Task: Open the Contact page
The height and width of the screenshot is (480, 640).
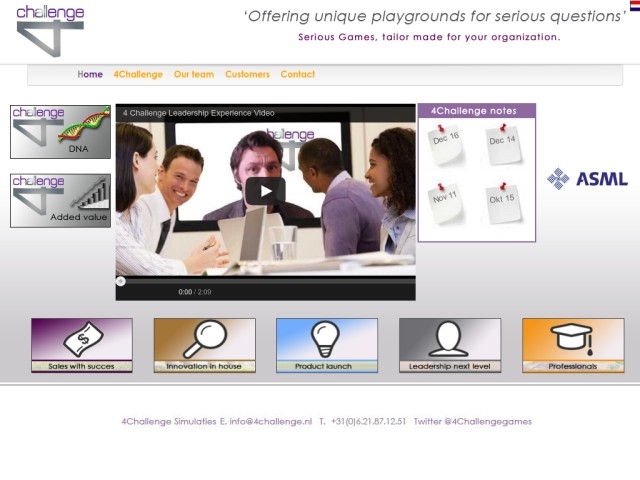Action: (x=297, y=74)
